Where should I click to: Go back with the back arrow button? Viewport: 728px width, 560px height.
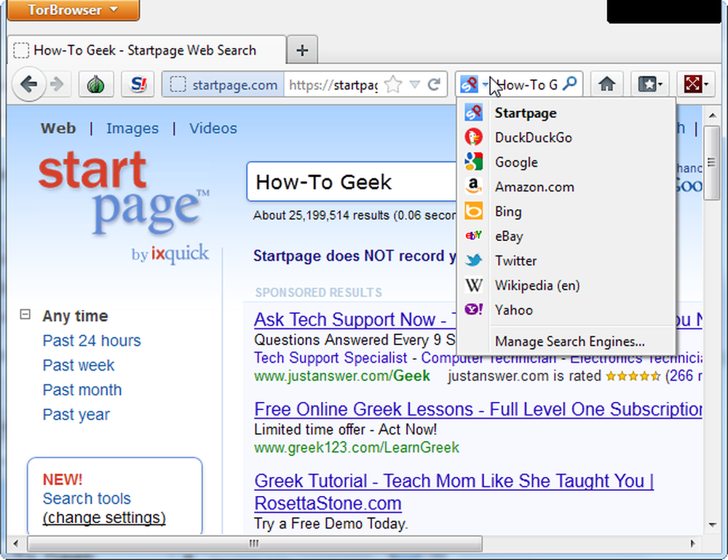coord(29,84)
